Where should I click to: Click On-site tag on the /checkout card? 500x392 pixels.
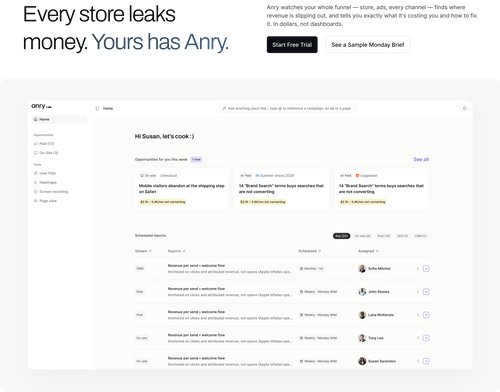click(x=148, y=176)
